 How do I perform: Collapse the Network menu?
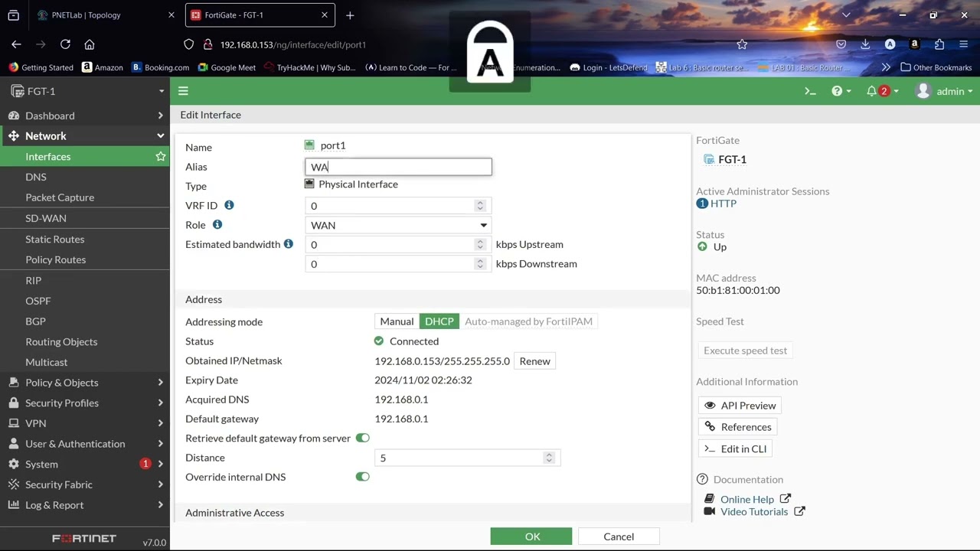pyautogui.click(x=85, y=135)
